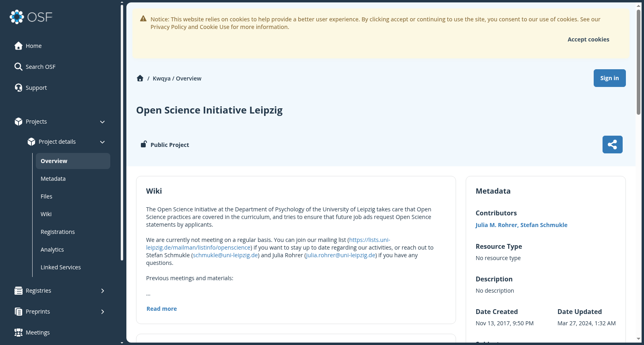This screenshot has width=644, height=345.
Task: Click the Public Project label
Action: tap(169, 145)
